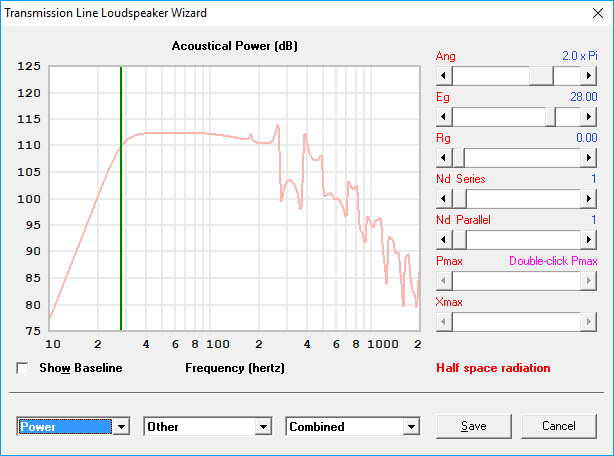This screenshot has width=614, height=456.
Task: Increase Nd Series with the right arrow
Action: 589,199
